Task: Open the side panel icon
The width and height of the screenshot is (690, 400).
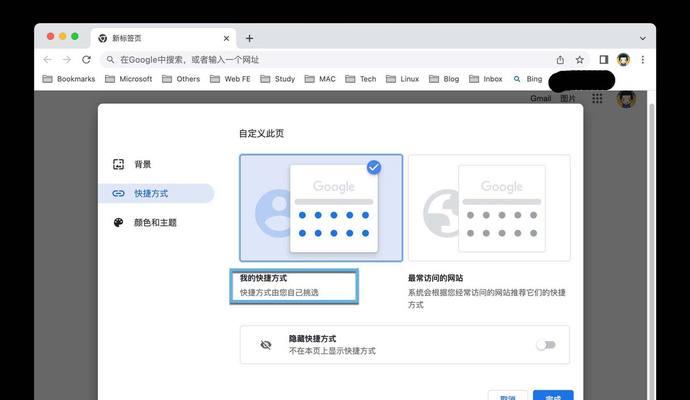Action: pyautogui.click(x=604, y=59)
